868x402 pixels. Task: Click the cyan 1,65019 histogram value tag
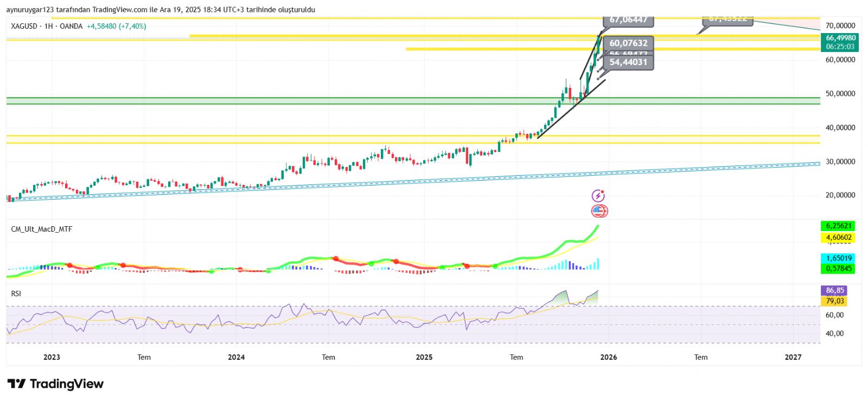[838, 258]
